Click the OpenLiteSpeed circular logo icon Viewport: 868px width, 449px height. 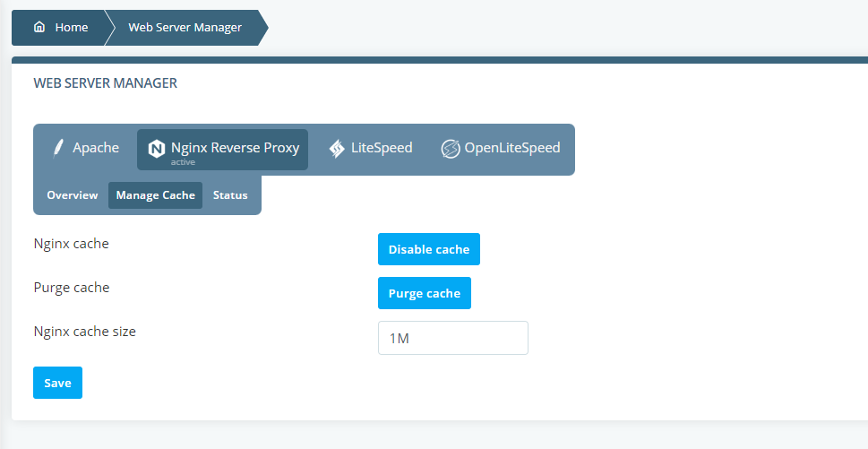click(451, 149)
